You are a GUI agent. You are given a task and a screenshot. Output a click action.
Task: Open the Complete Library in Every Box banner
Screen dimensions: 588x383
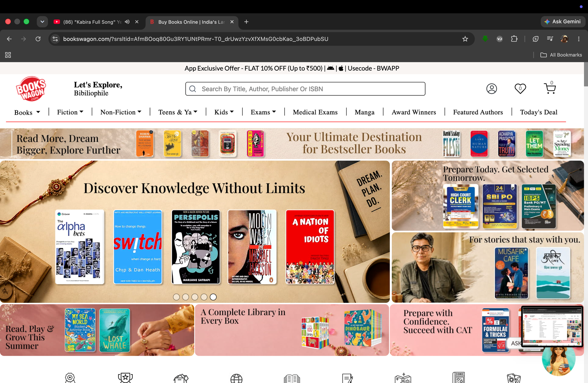[x=292, y=330]
